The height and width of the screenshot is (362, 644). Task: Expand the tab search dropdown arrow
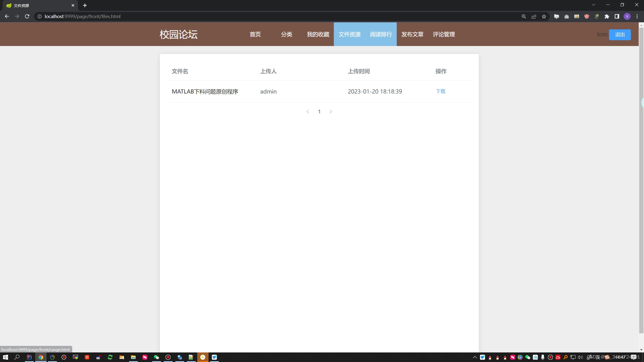(593, 5)
